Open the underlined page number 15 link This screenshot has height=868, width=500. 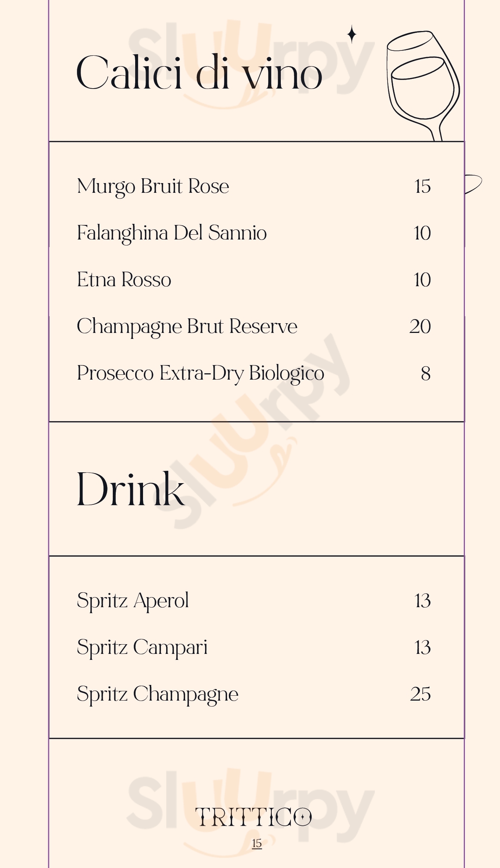tap(257, 843)
